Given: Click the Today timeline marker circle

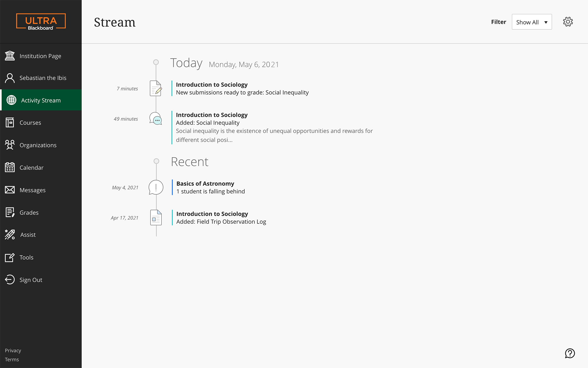Looking at the screenshot, I should tap(156, 62).
